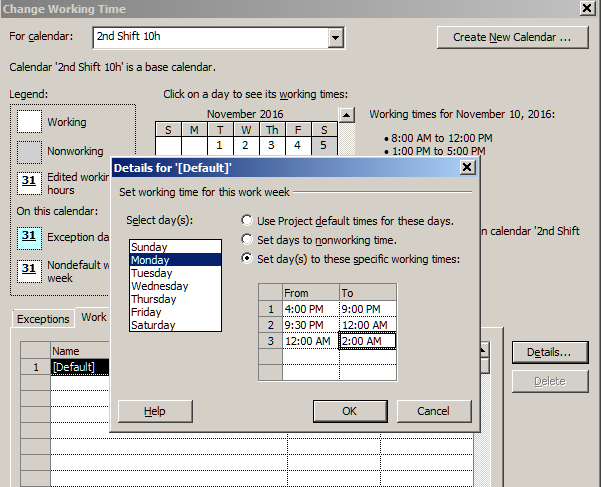601x487 pixels.
Task: Click Cancel in Details dialog
Action: coord(434,411)
